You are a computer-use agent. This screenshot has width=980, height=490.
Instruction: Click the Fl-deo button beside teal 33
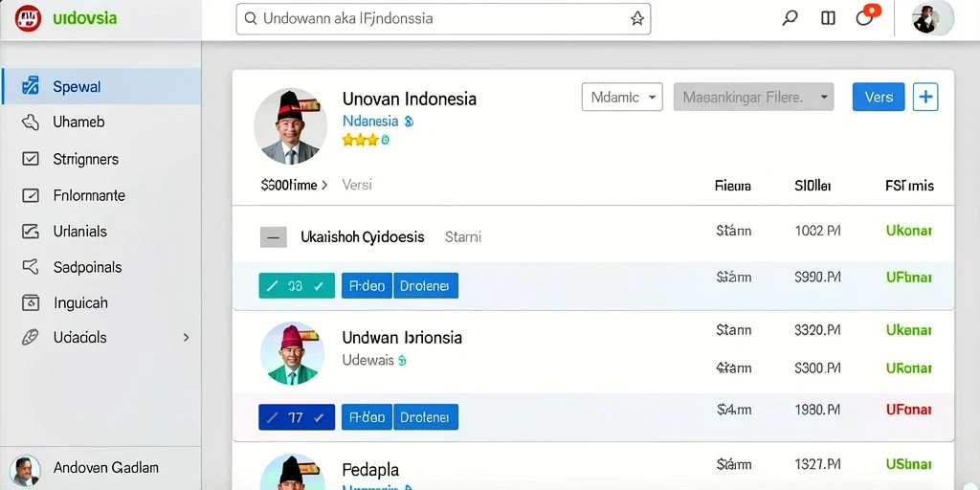click(x=367, y=285)
